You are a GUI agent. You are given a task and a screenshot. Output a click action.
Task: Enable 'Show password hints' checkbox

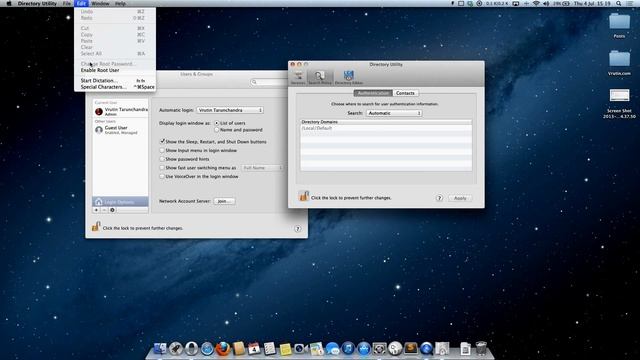click(162, 159)
